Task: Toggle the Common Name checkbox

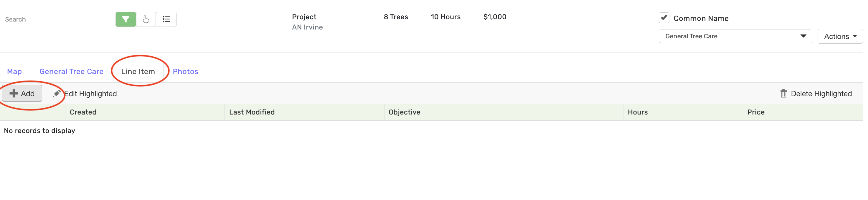Action: [664, 18]
